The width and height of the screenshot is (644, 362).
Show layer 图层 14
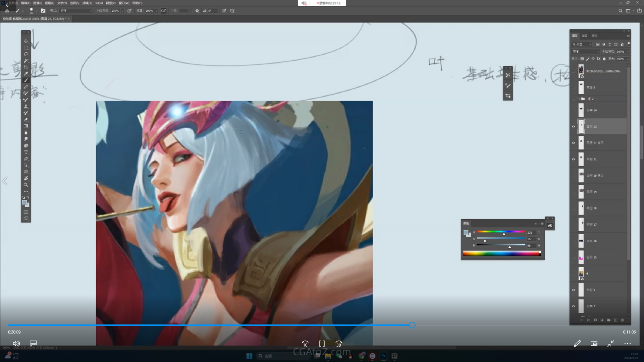click(x=573, y=110)
